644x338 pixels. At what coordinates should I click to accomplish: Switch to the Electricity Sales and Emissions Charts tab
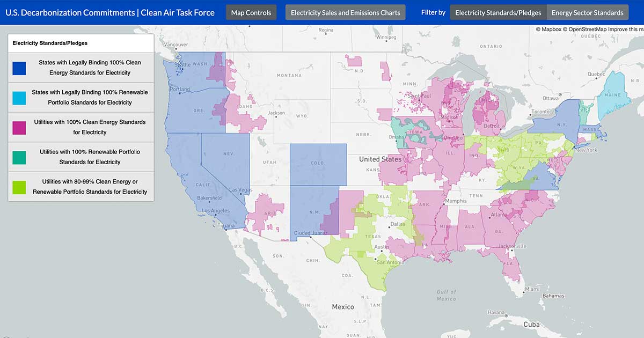(345, 12)
